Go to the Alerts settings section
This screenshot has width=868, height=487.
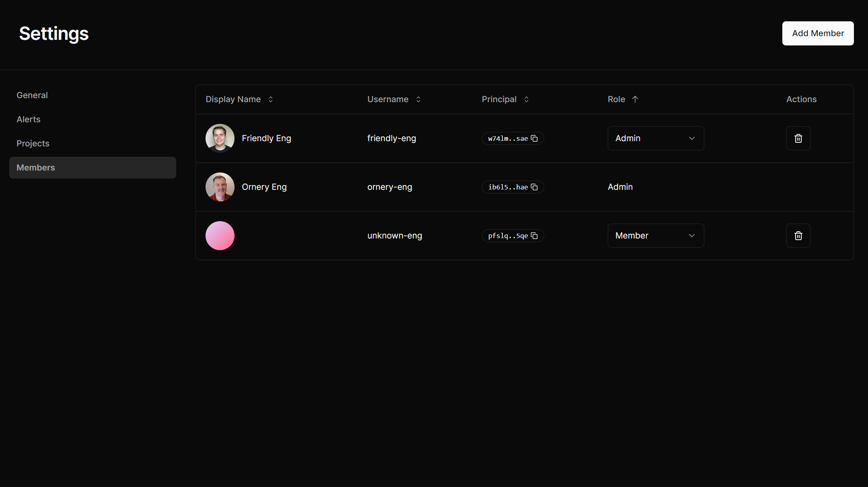coord(29,119)
